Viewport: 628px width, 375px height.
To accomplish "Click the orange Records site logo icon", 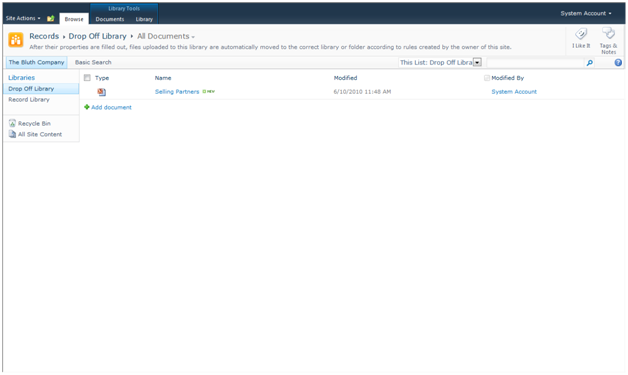I will tap(16, 40).
